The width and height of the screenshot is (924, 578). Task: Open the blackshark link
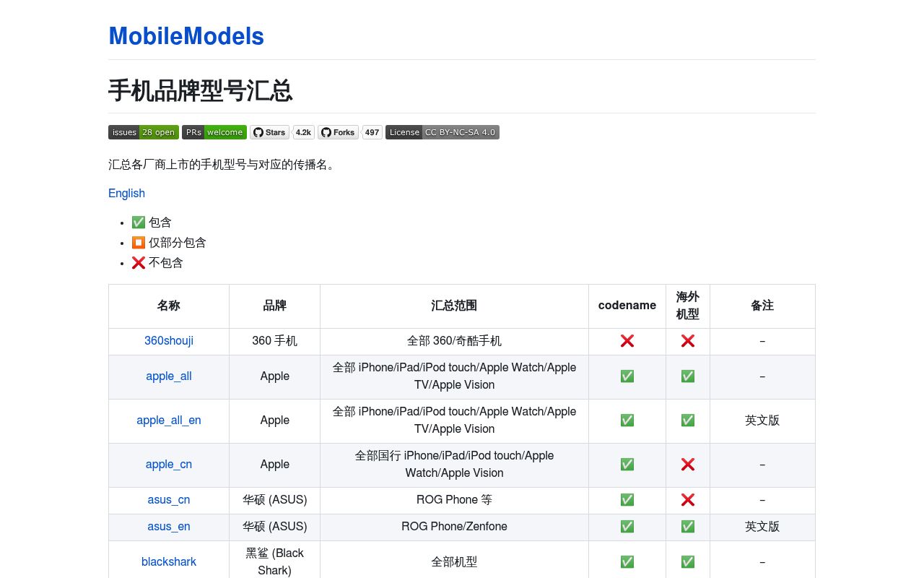(169, 561)
